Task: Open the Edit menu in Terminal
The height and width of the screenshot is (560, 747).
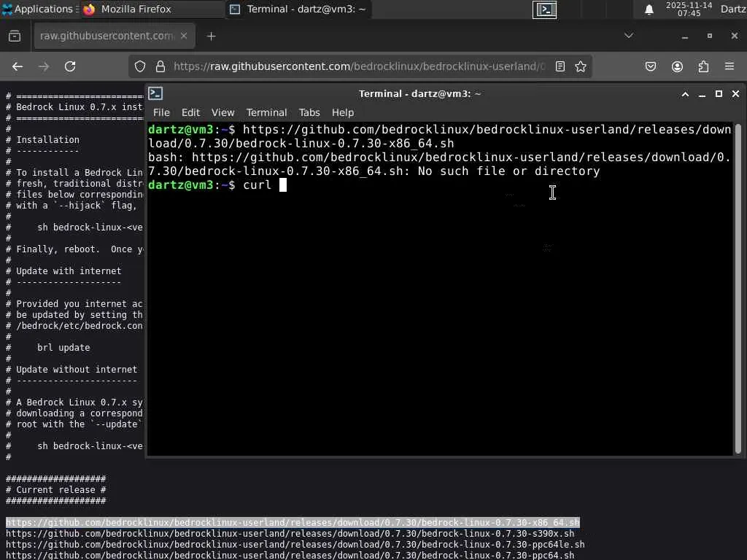Action: [x=190, y=113]
